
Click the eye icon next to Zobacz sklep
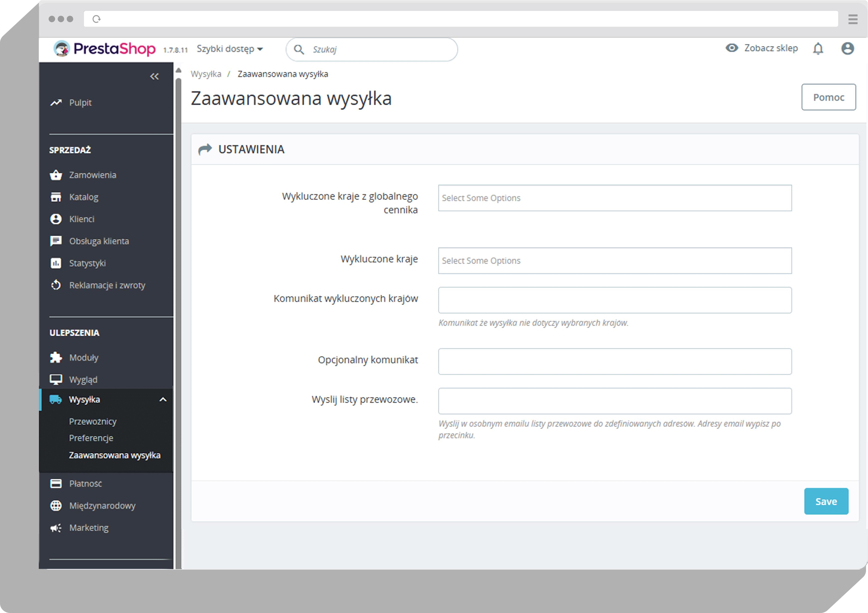[731, 48]
